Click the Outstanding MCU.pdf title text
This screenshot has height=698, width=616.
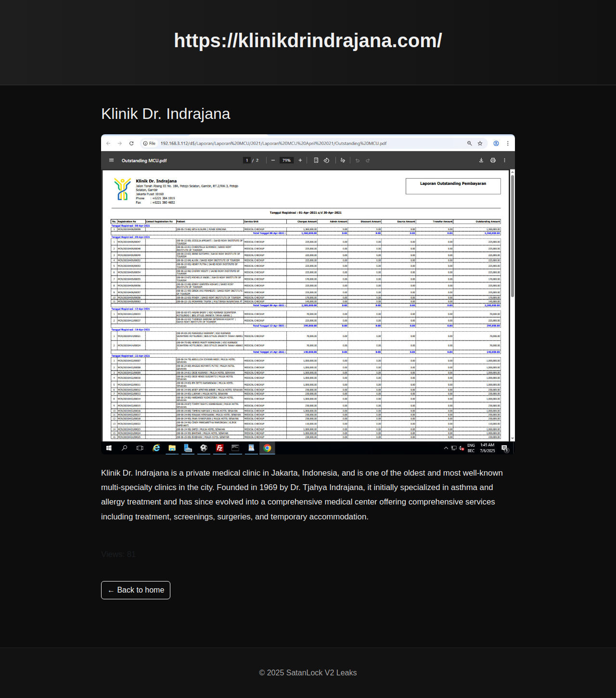click(144, 160)
